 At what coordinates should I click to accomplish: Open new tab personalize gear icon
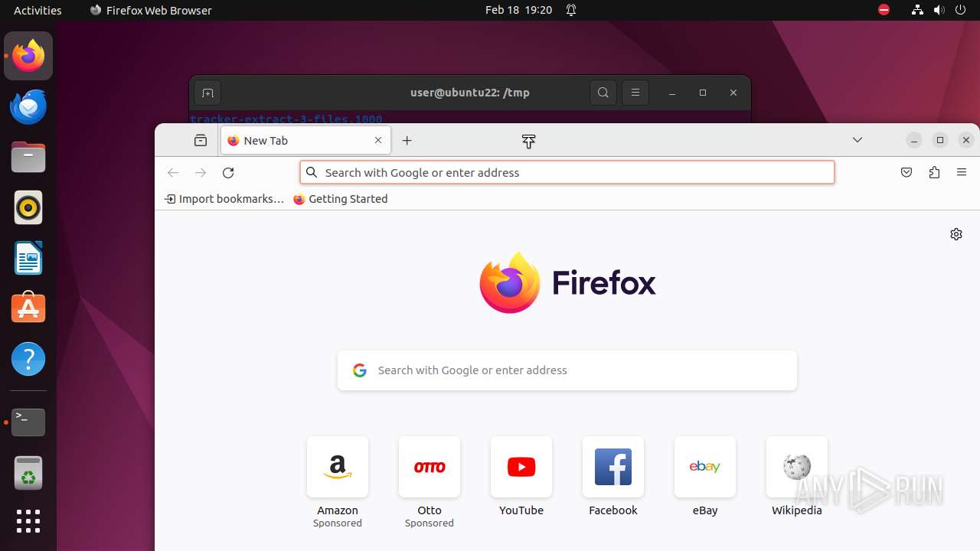coord(956,234)
